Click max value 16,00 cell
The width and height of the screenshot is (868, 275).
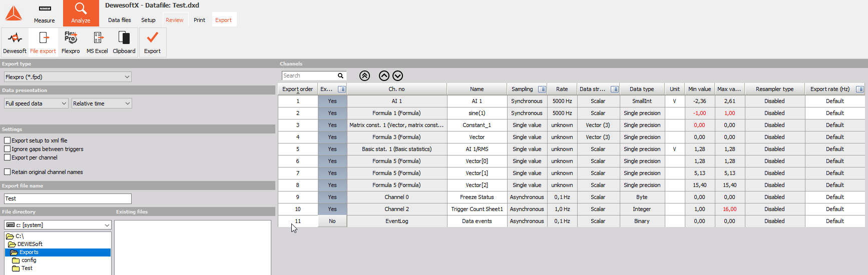pos(729,209)
